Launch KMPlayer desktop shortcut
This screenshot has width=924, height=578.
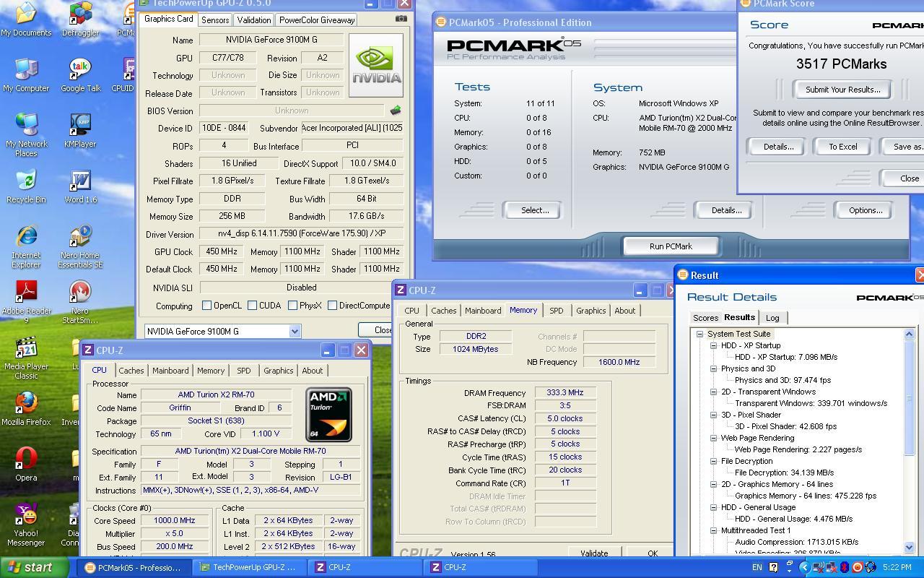(81, 131)
